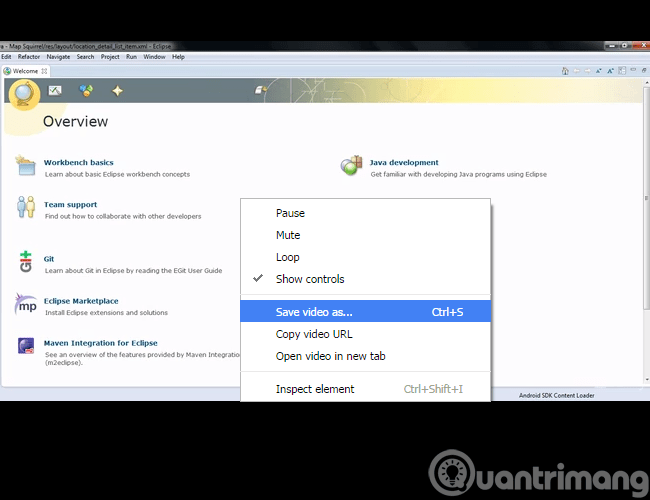Maximize the Welcome view pane
The height and width of the screenshot is (500, 650).
(644, 70)
